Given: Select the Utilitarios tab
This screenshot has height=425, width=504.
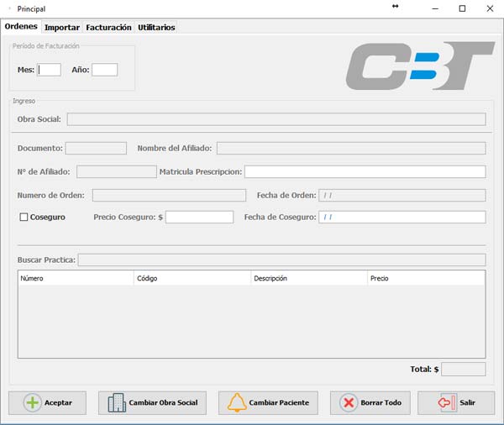Looking at the screenshot, I should [x=156, y=27].
